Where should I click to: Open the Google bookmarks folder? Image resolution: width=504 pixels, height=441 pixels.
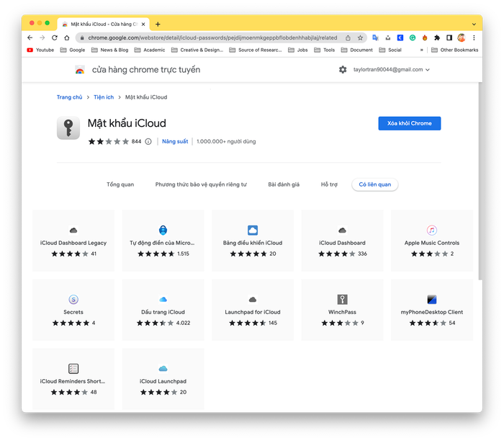[x=73, y=50]
